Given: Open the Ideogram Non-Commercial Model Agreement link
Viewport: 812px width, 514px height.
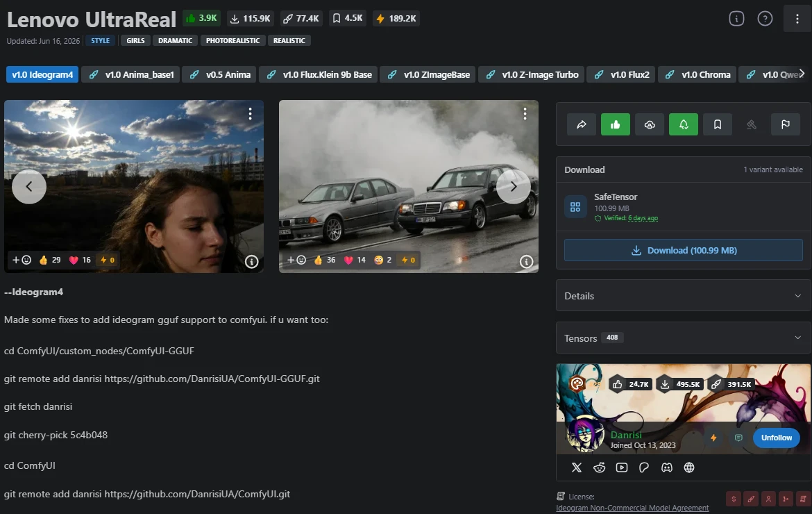Looking at the screenshot, I should click(632, 508).
